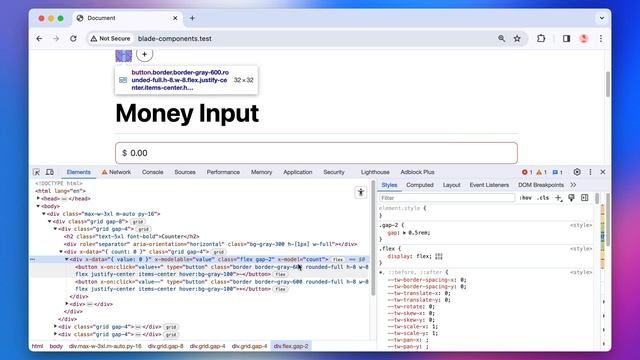Show more Styles pane tabs chevron
This screenshot has height=360, width=640.
coord(573,185)
